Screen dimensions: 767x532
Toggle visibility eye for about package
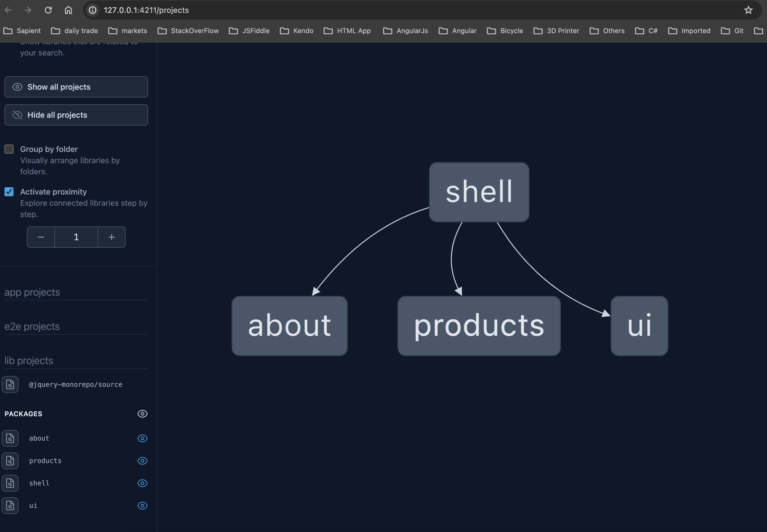click(x=143, y=438)
